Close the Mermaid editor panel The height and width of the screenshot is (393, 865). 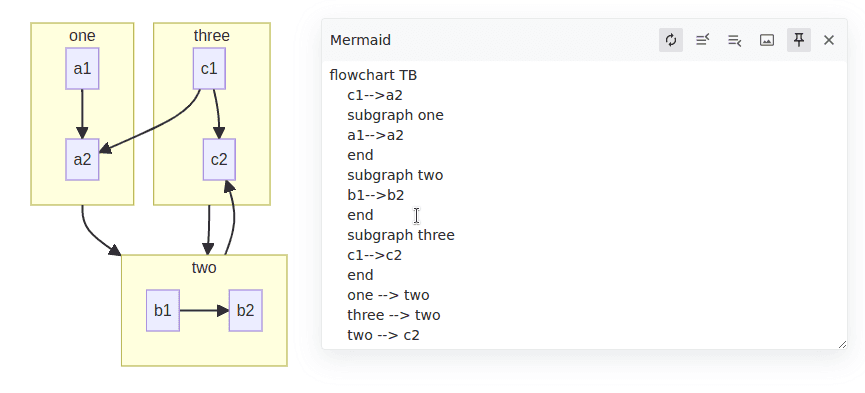coord(829,40)
